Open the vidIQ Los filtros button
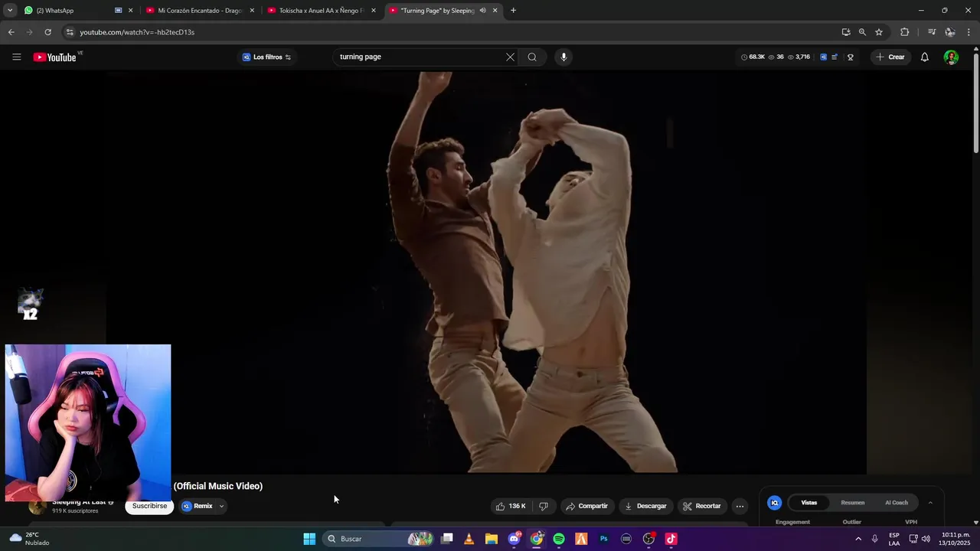Screen dimensions: 980x551 [266, 57]
